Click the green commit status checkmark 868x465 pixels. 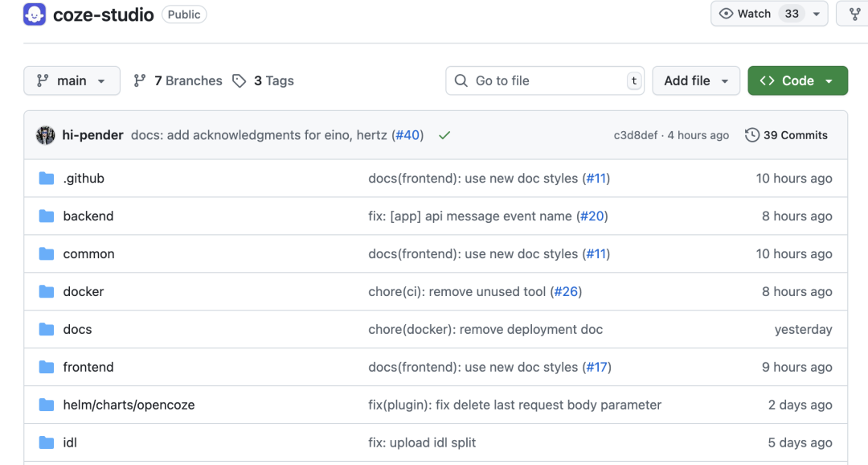pos(444,135)
